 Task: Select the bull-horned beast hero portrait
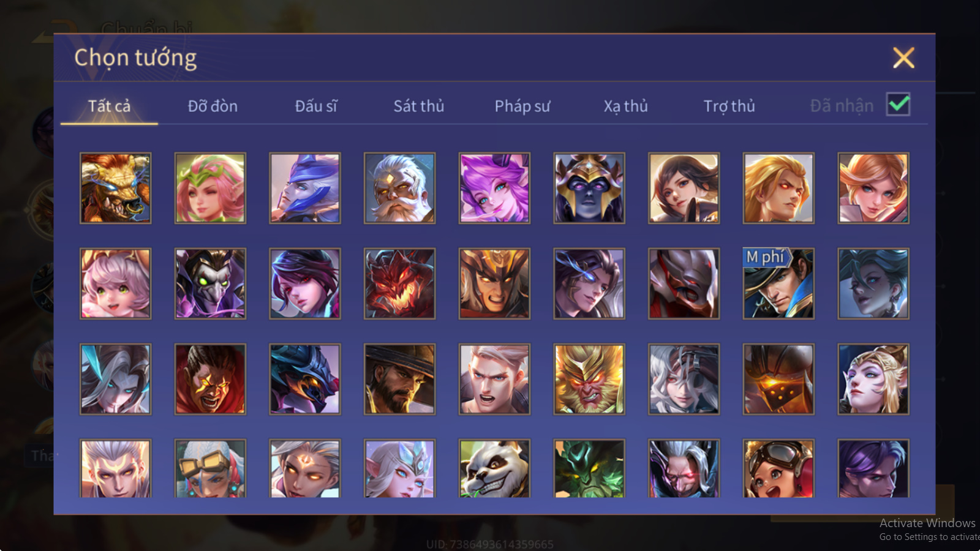(115, 188)
